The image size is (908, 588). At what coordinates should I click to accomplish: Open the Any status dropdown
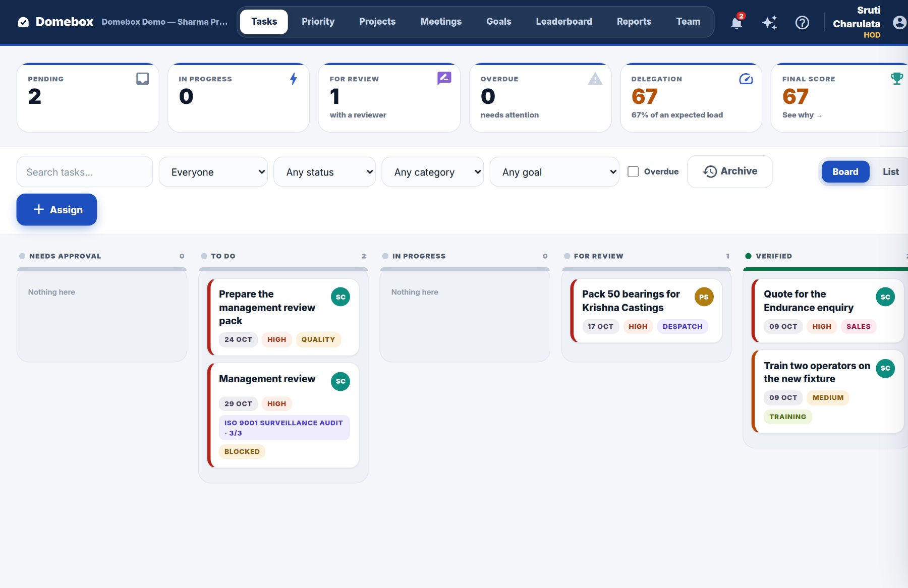324,172
